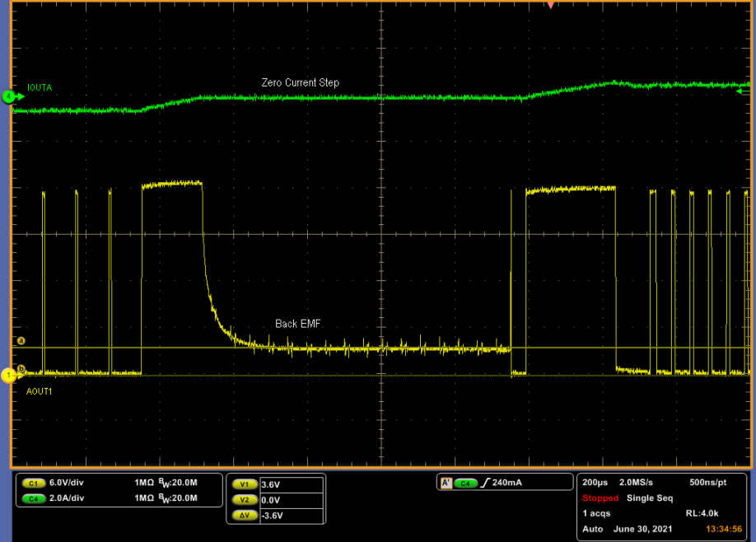The width and height of the screenshot is (756, 542).
Task: Click the June 30, 2021 date text
Action: point(642,529)
